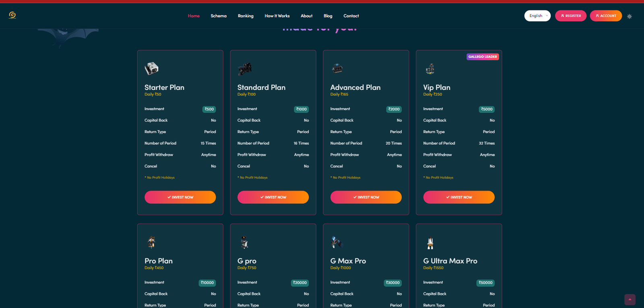Viewport: 644px width, 308px height.
Task: Go to the Schema menu item
Action: (219, 16)
